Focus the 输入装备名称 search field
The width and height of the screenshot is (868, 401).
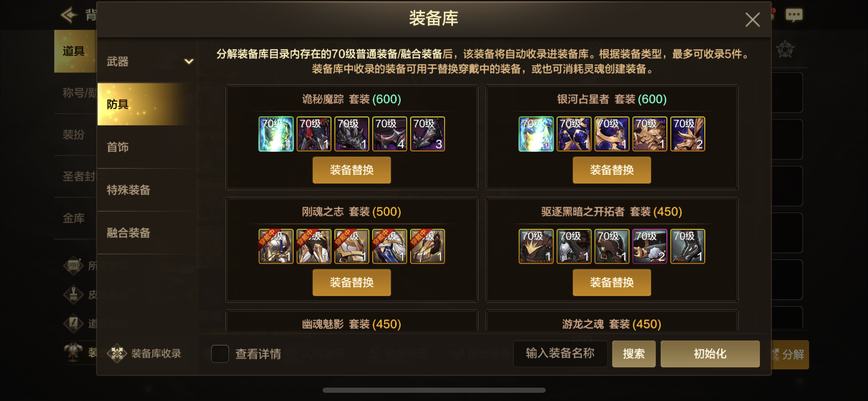point(560,354)
